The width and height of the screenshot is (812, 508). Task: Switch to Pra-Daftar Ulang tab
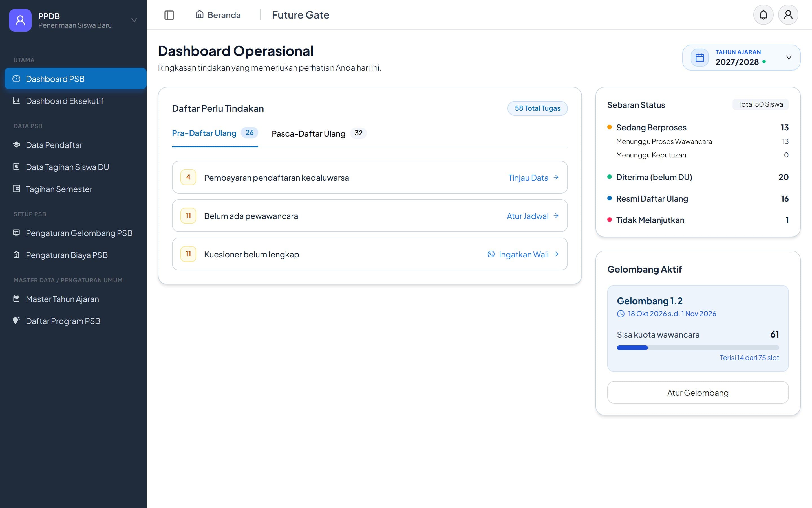[215, 133]
